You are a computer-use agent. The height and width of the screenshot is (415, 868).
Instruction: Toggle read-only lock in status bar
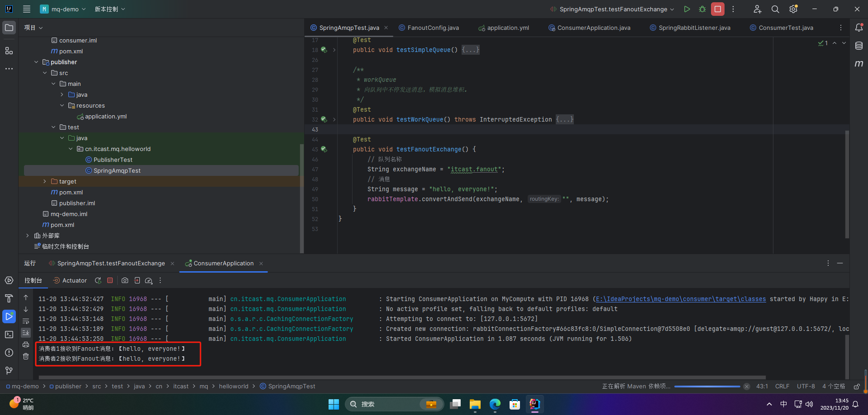tap(857, 387)
